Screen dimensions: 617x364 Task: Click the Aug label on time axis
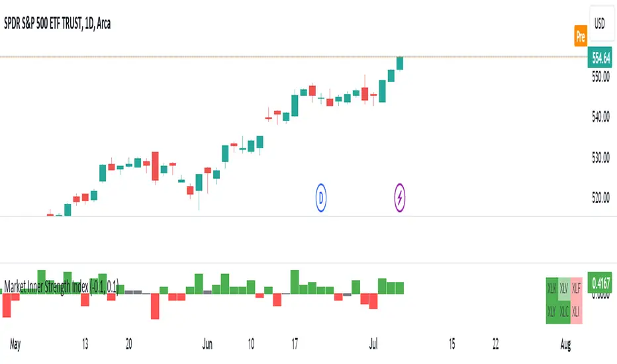tap(565, 345)
